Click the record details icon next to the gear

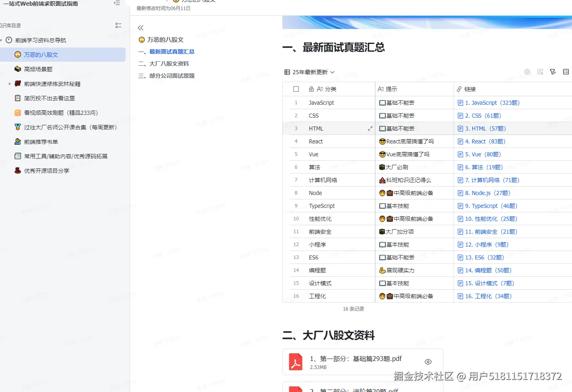coord(540,72)
